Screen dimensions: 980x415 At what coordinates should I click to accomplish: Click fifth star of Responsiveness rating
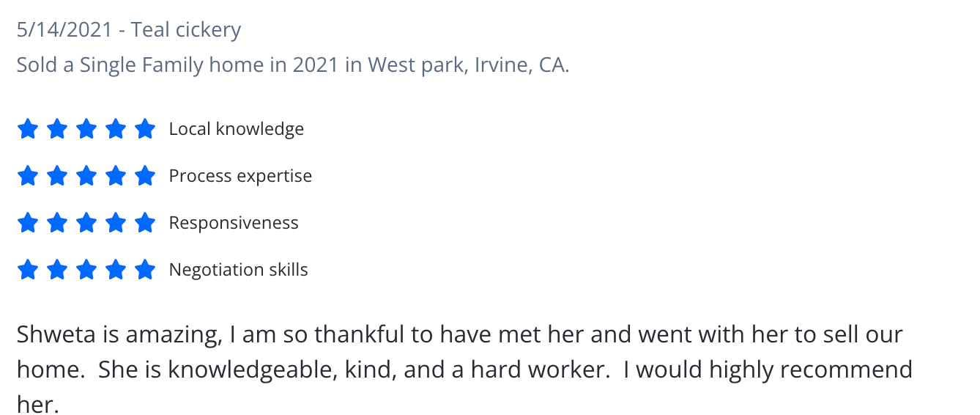click(145, 223)
